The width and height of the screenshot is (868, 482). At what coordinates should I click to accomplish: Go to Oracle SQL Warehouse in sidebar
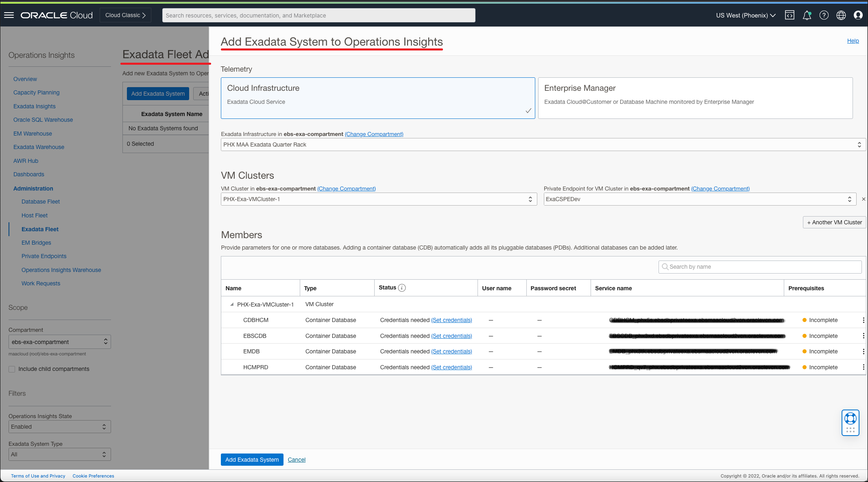pos(43,120)
